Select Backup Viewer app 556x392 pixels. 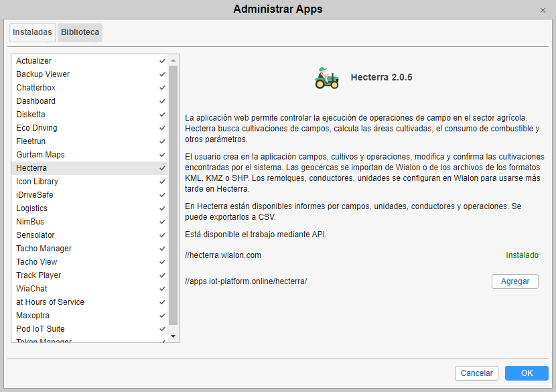pos(89,74)
